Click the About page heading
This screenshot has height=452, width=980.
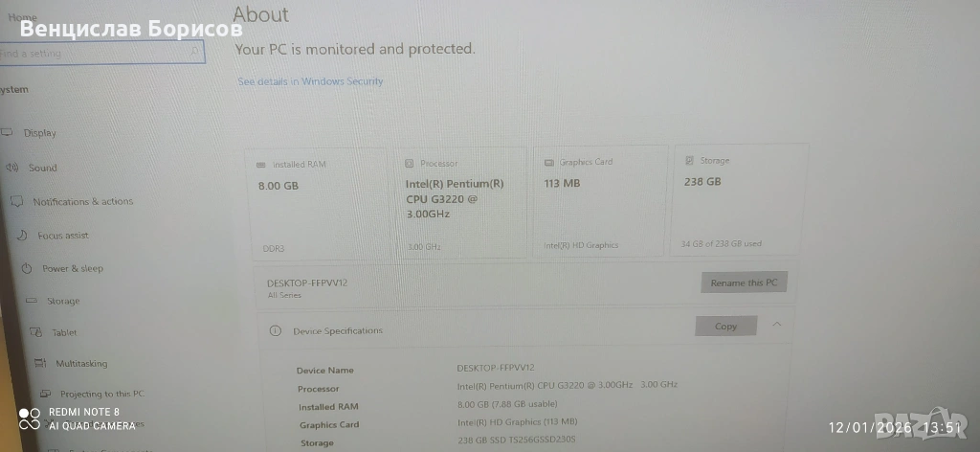tap(260, 14)
